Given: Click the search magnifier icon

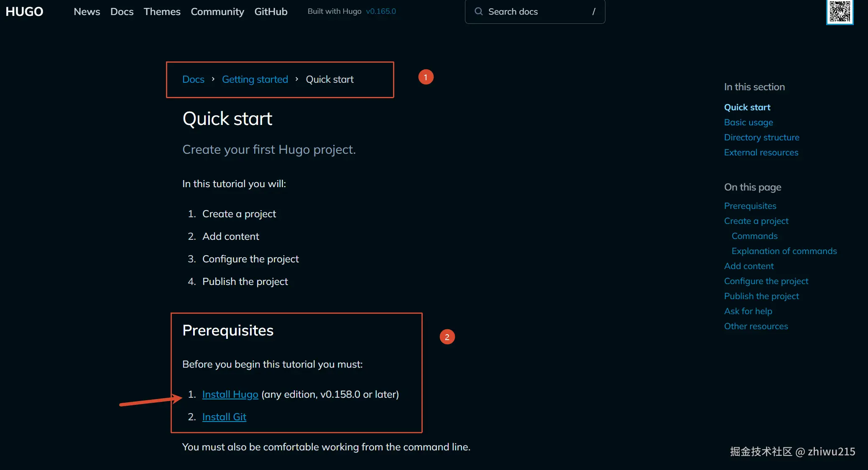Looking at the screenshot, I should (x=479, y=11).
